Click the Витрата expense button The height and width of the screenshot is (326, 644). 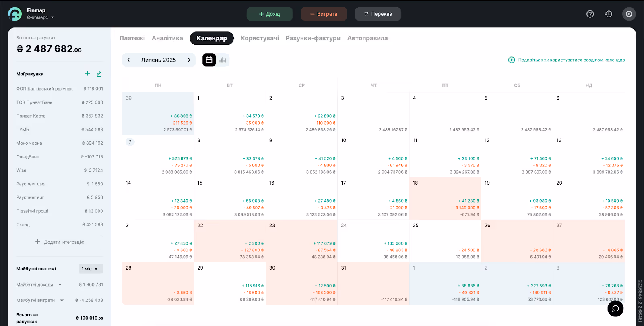tap(324, 14)
